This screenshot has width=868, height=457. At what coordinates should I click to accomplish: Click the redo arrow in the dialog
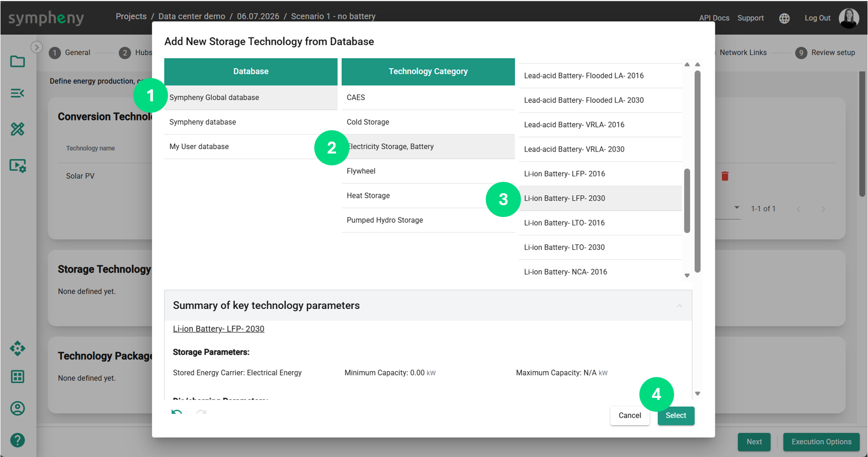click(x=201, y=413)
